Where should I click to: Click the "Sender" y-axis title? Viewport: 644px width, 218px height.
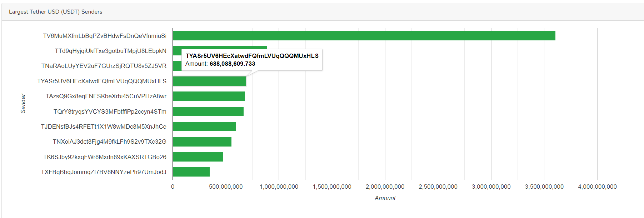click(x=23, y=103)
